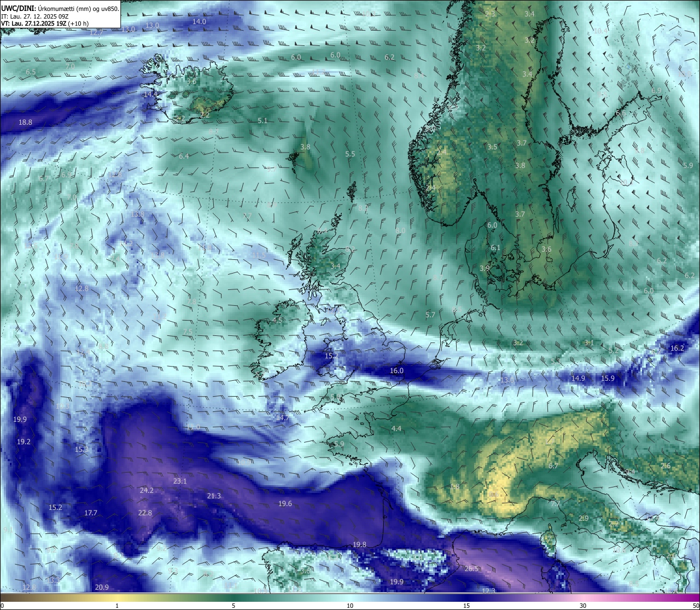Select the 'IT: Lau. 27. 12. 2025 09Z' line
The width and height of the screenshot is (700, 610).
35,16
